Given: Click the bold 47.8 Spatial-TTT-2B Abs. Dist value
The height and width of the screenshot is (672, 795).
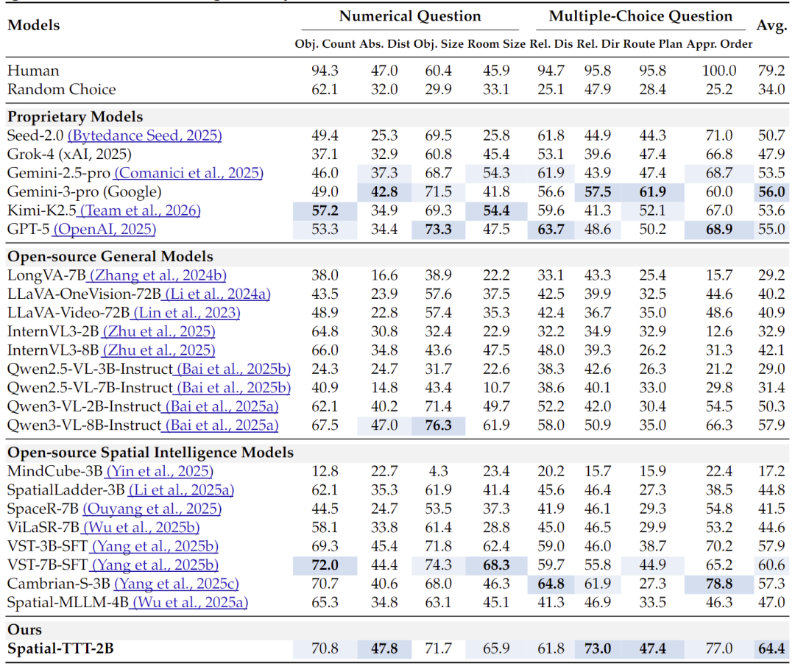Looking at the screenshot, I should pyautogui.click(x=385, y=649).
